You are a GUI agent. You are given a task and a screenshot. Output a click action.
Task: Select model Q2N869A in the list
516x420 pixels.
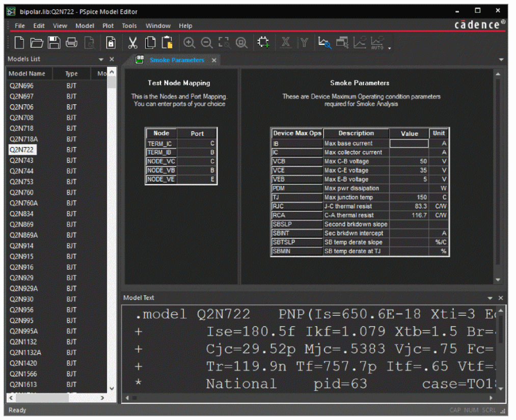tap(23, 235)
